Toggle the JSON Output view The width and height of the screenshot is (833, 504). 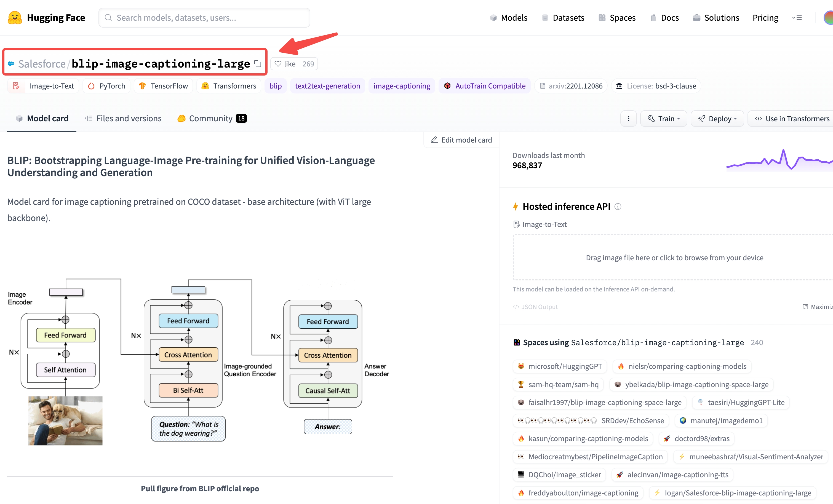tap(535, 307)
